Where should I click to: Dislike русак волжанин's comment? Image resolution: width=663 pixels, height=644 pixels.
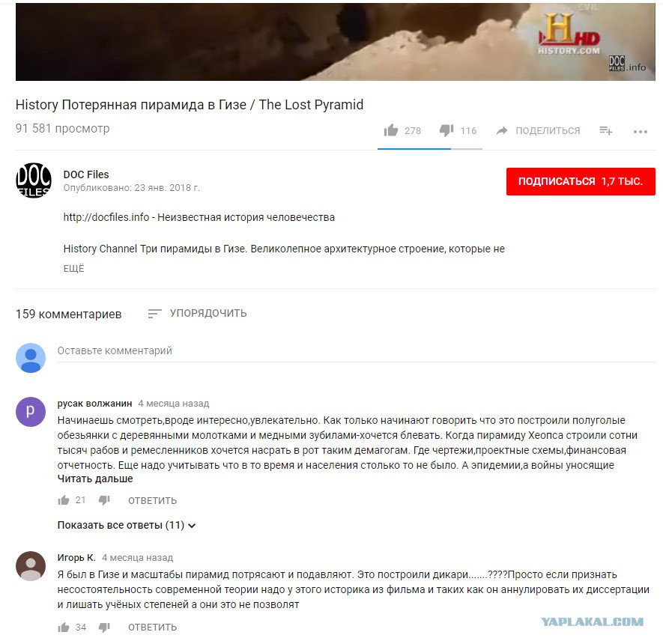(x=104, y=501)
